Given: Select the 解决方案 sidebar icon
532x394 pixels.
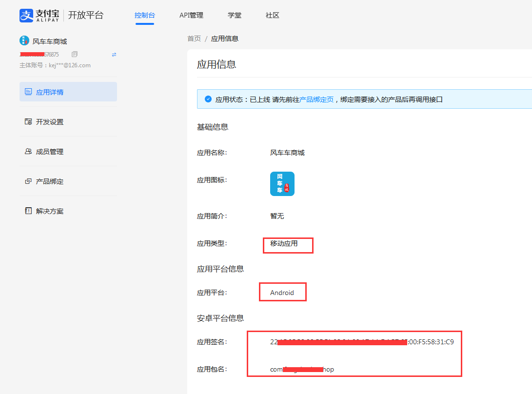Looking at the screenshot, I should tap(28, 211).
